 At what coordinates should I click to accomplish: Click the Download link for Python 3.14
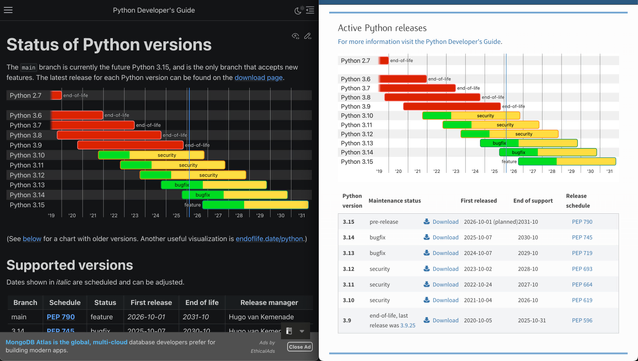pos(445,237)
